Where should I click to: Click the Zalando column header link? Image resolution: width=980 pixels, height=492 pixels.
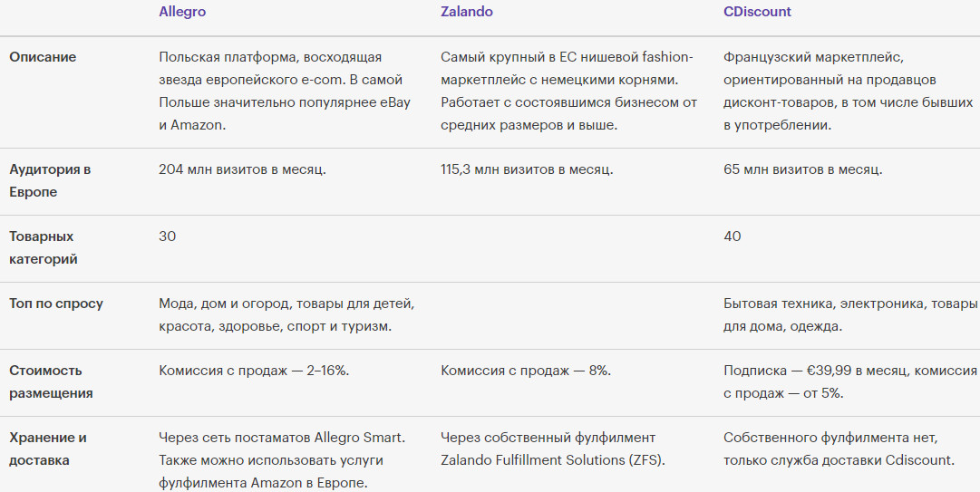pos(467,12)
